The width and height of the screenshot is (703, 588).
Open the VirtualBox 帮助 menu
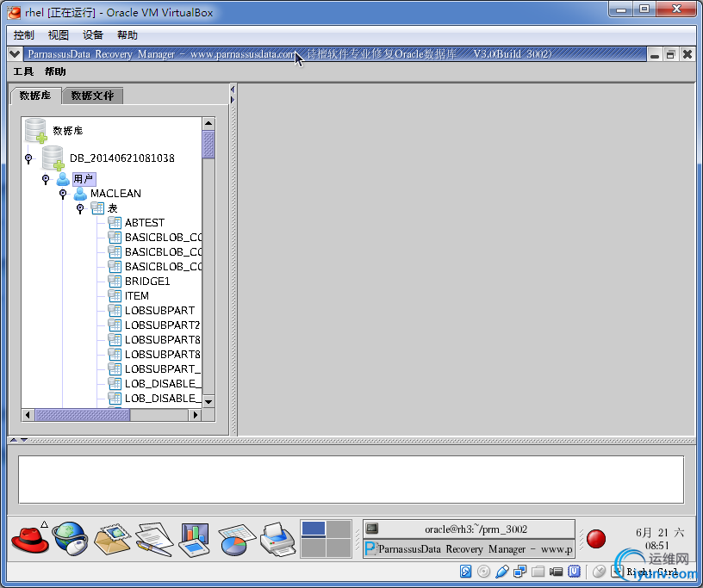(x=128, y=35)
